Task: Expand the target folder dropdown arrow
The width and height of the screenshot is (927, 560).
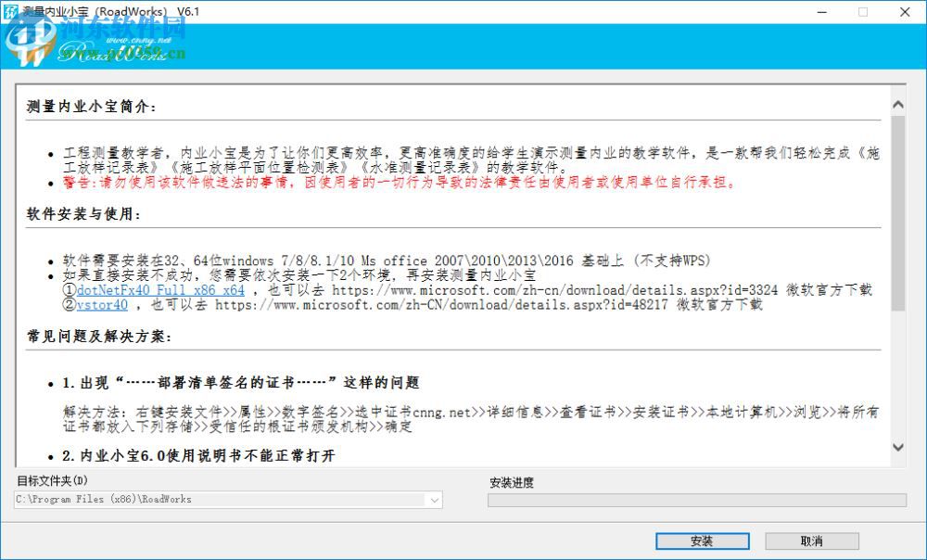Action: tap(435, 500)
